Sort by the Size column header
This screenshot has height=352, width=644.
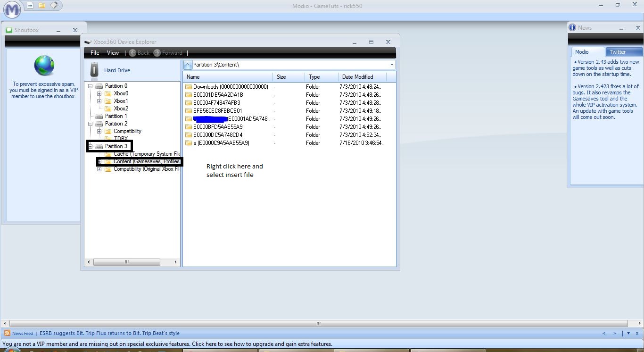[x=289, y=77]
